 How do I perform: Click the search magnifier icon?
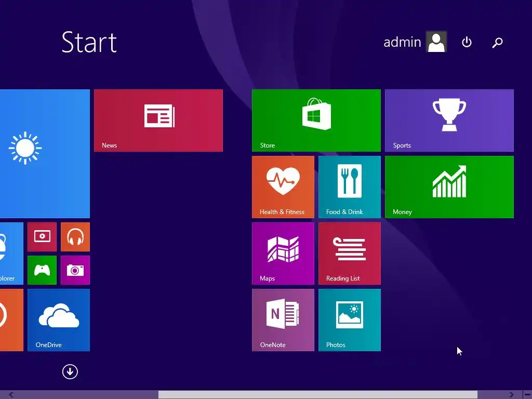click(497, 43)
